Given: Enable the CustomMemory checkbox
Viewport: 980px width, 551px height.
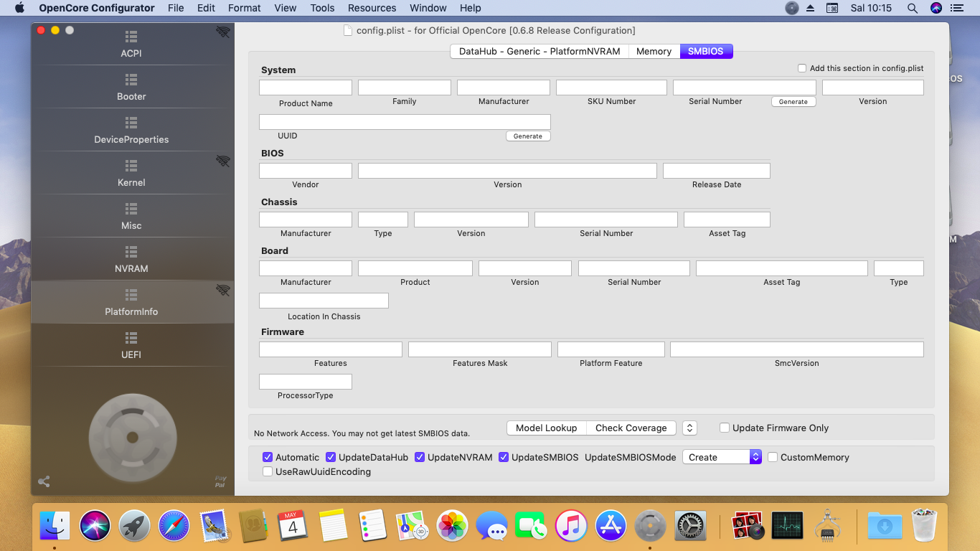Looking at the screenshot, I should tap(773, 457).
